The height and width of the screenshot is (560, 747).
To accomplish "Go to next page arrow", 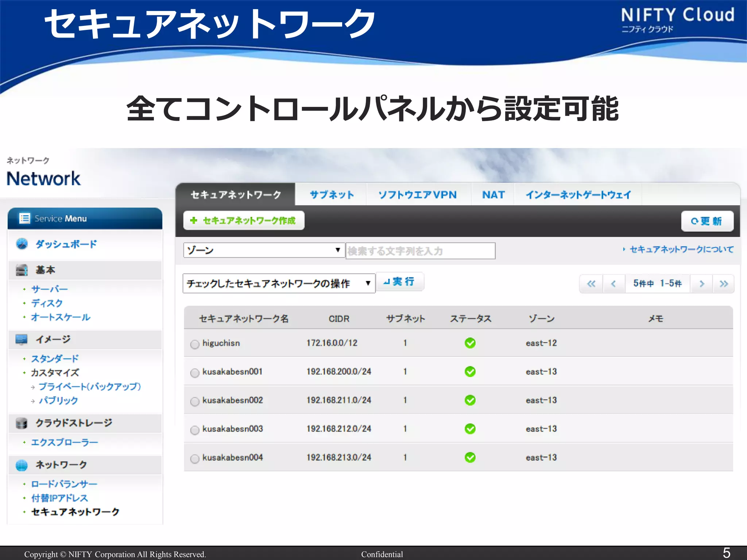I will point(701,284).
